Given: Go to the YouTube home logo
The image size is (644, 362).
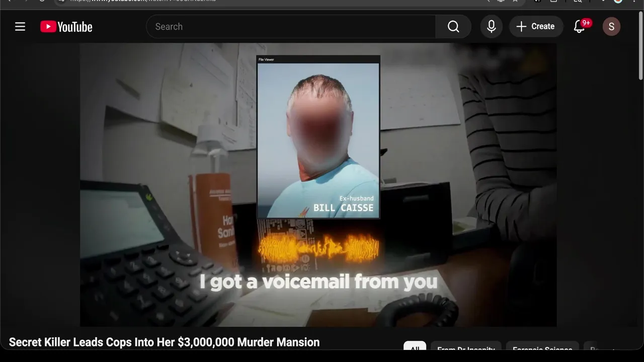Looking at the screenshot, I should [66, 27].
